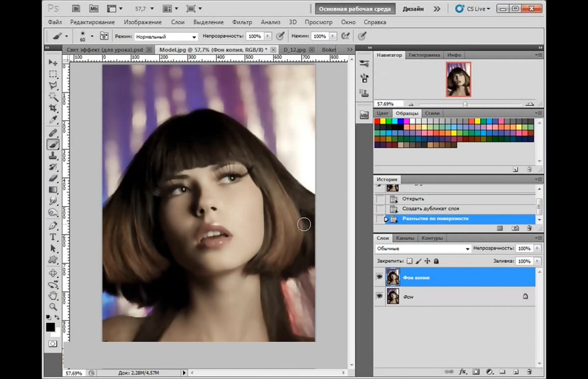Select the Hand tool
The image size is (588, 379).
click(x=53, y=296)
